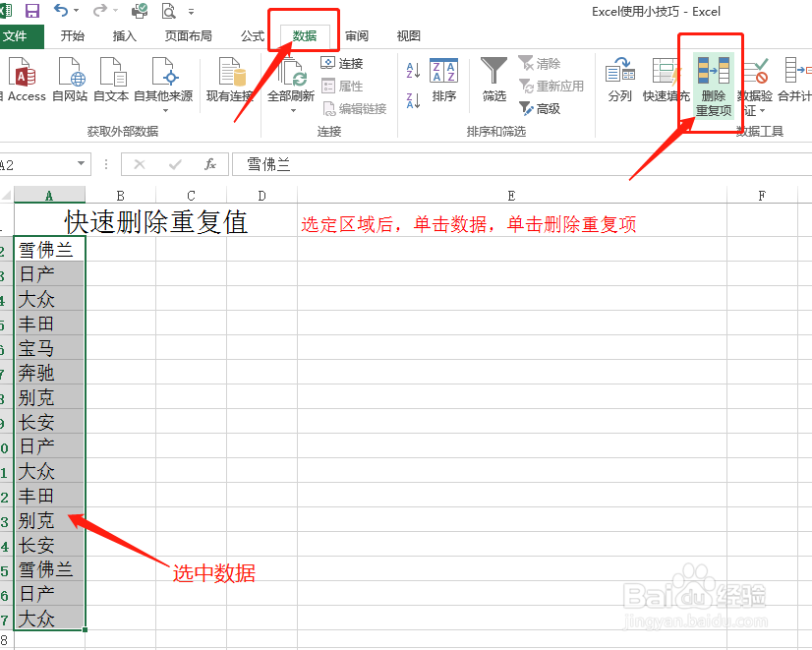Click the 连接 connections button
This screenshot has width=812, height=650.
point(342,63)
